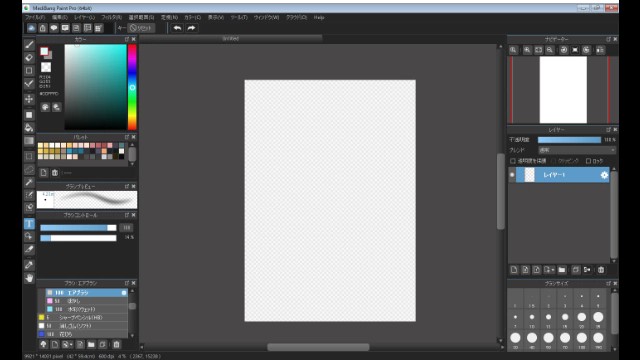Select the Move tool
The height and width of the screenshot is (360, 640).
point(29,99)
